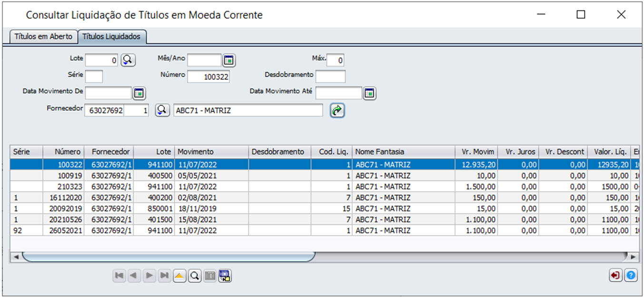
Task: Go to first record navigation button
Action: point(119,276)
